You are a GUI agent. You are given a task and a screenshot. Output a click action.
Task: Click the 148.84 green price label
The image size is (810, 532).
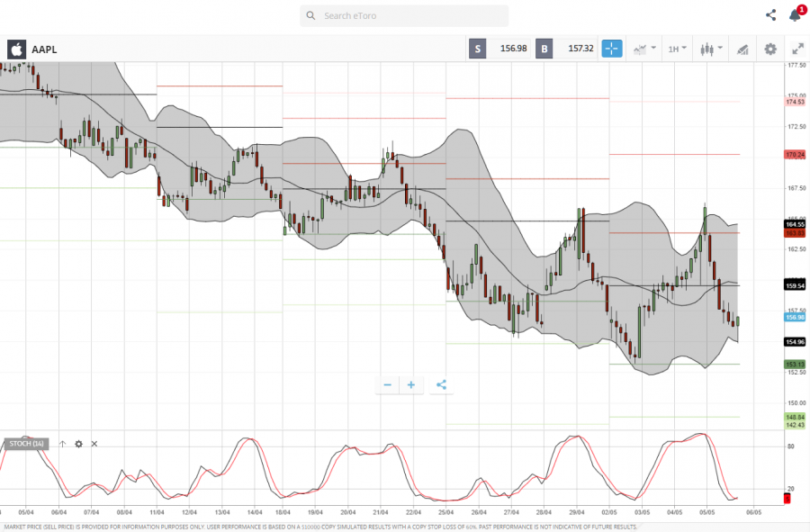(795, 417)
